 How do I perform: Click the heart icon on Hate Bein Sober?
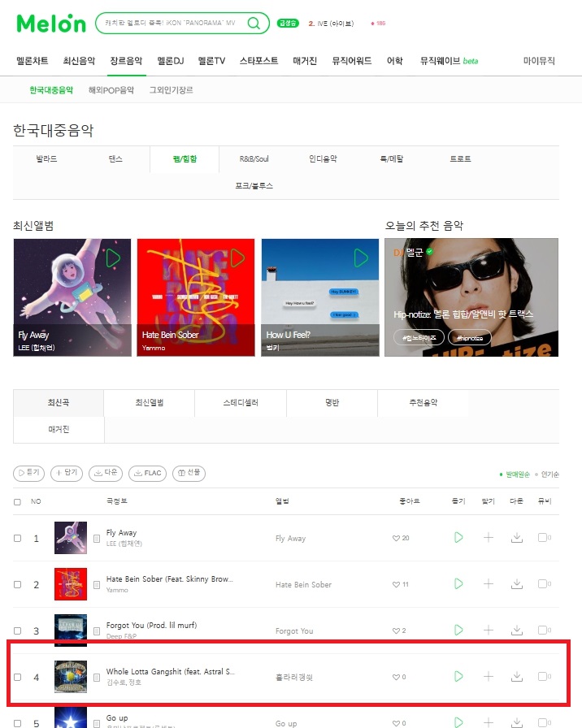click(396, 584)
